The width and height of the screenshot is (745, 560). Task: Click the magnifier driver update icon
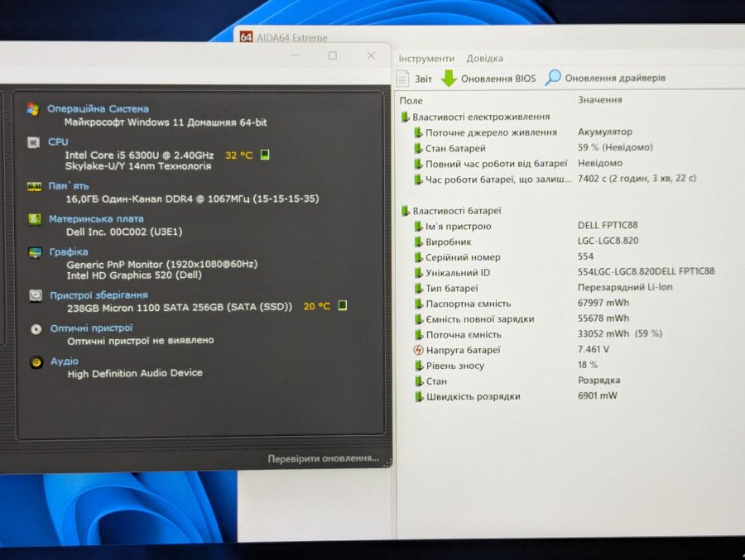pos(553,78)
